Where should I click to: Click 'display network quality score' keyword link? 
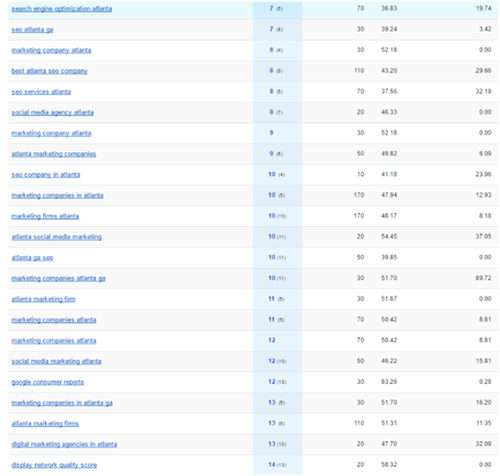click(54, 465)
